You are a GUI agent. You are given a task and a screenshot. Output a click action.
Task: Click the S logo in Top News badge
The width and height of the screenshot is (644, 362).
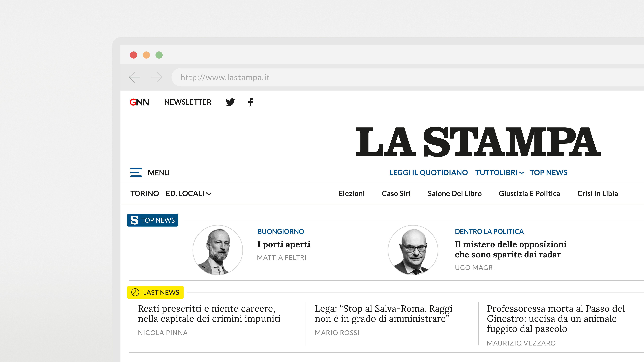[x=134, y=220]
